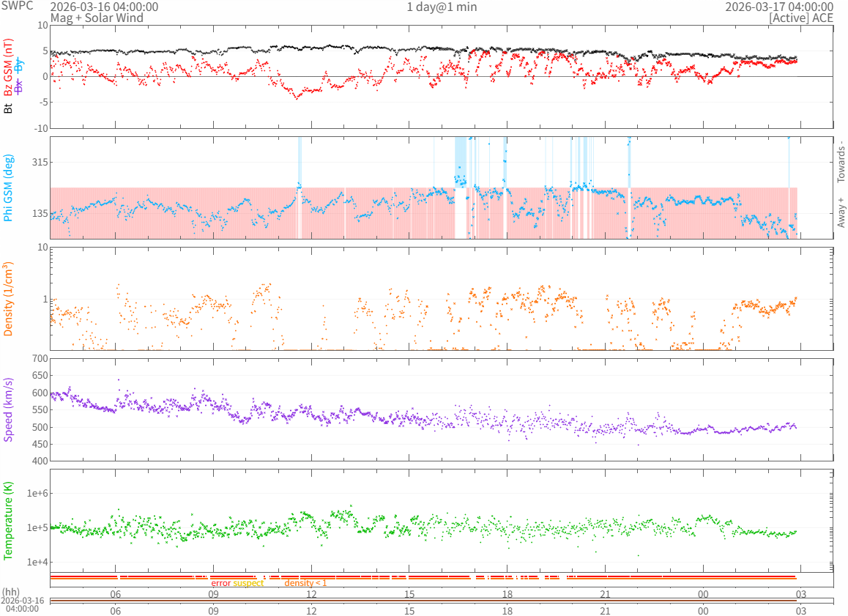Viewport: 848px width, 616px height.
Task: Click the Phi GSM (deg) axis label
Action: point(8,188)
